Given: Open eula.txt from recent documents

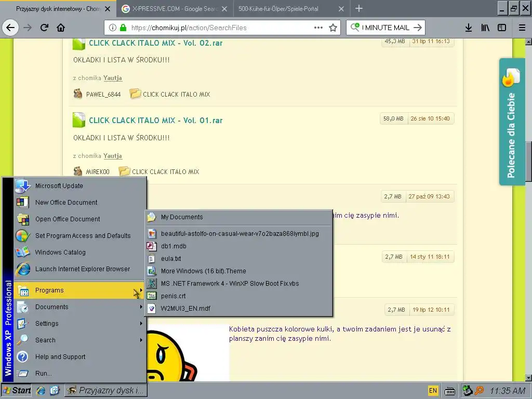Looking at the screenshot, I should [x=239, y=259].
